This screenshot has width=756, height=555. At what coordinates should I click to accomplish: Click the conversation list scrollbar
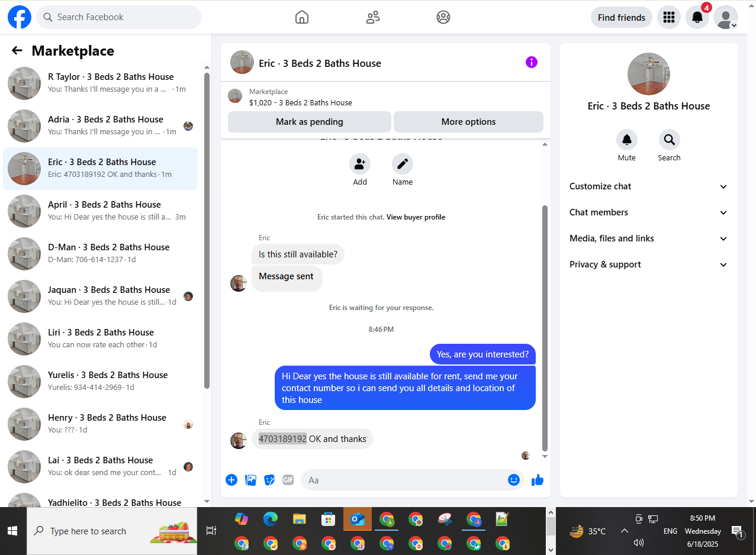click(207, 231)
